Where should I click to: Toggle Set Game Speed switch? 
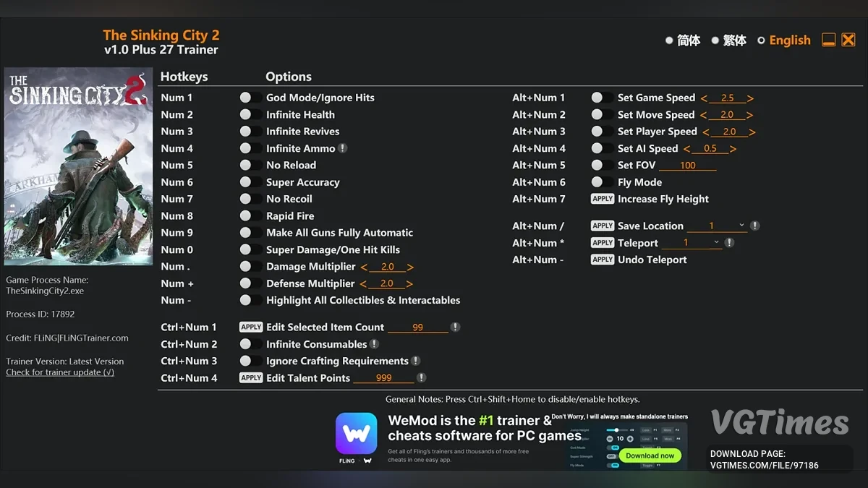(602, 98)
